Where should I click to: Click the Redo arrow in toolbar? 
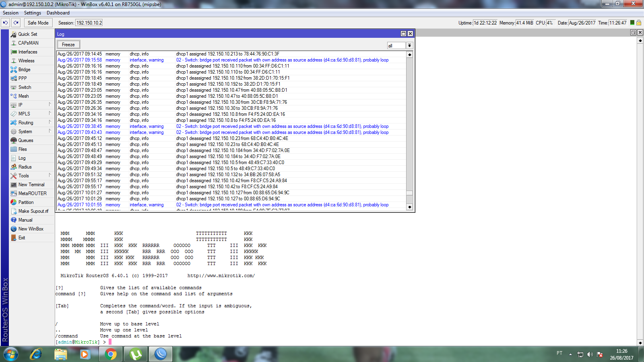pos(16,23)
